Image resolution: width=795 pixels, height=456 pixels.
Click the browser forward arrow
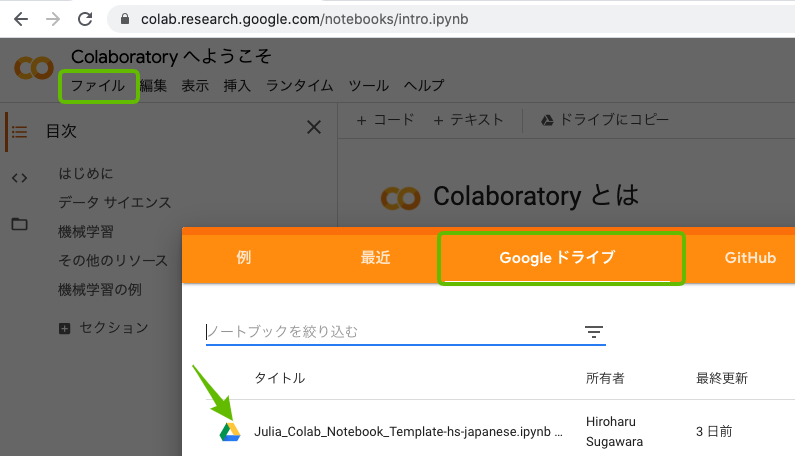click(x=53, y=19)
